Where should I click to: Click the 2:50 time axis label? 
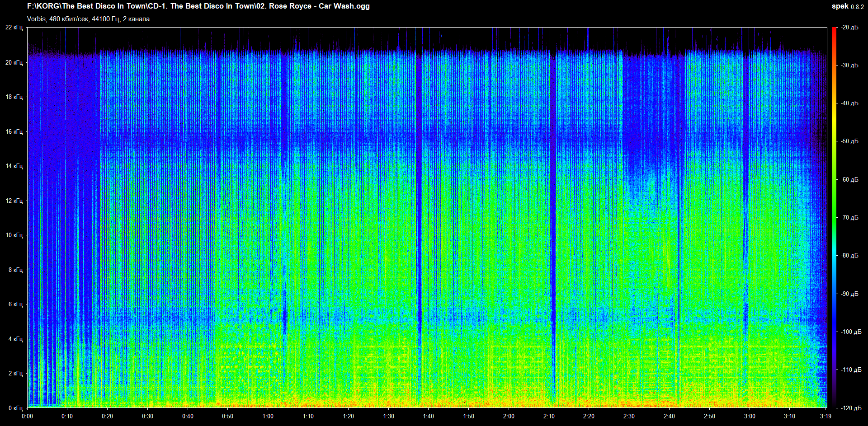(x=710, y=416)
